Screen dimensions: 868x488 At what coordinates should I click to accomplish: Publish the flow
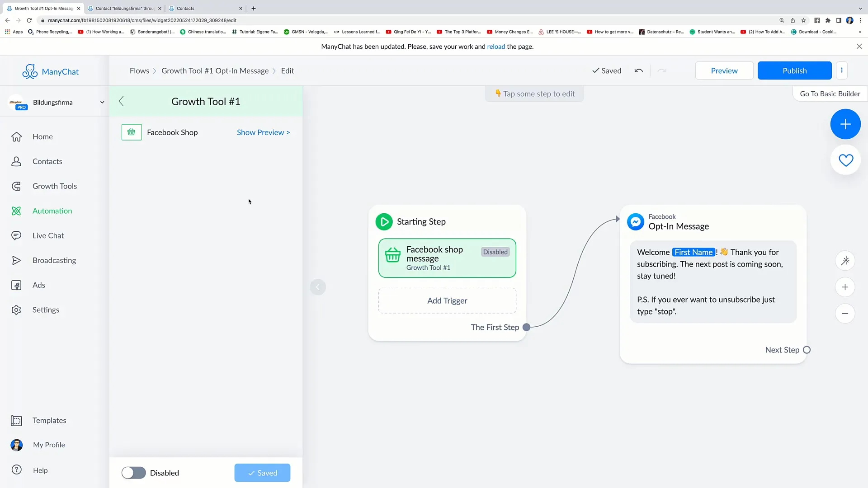click(794, 70)
